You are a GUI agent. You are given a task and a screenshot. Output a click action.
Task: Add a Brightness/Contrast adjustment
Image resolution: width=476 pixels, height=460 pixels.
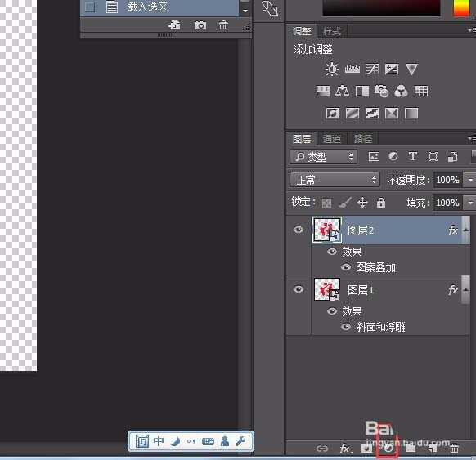click(332, 69)
